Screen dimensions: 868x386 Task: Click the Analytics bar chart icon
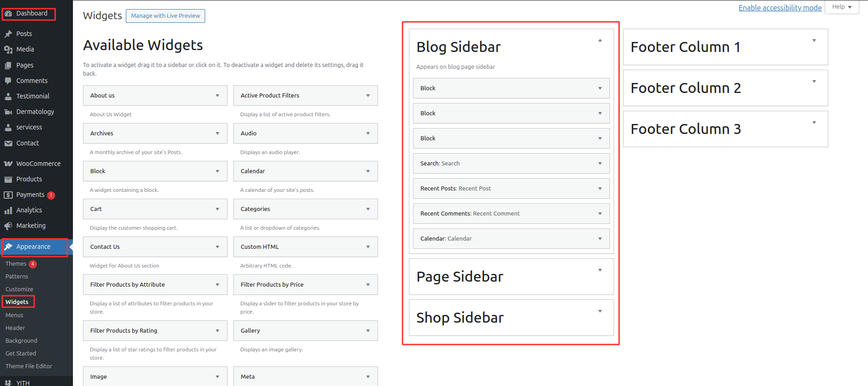(8, 210)
